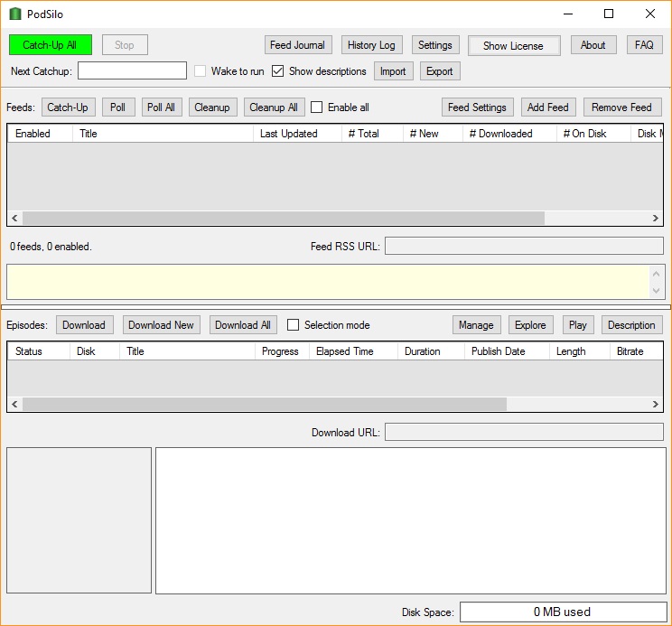Click the Download URL field
Screen dimensions: 672x626
pyautogui.click(x=524, y=432)
